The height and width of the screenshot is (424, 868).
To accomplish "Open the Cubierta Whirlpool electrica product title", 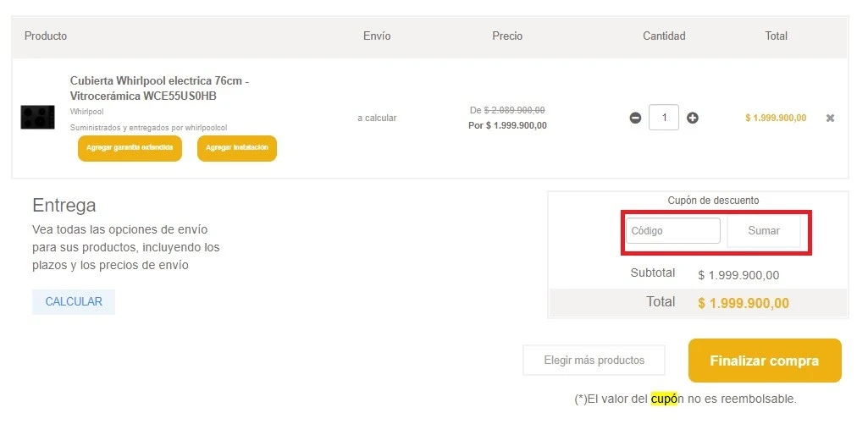I will (x=159, y=88).
